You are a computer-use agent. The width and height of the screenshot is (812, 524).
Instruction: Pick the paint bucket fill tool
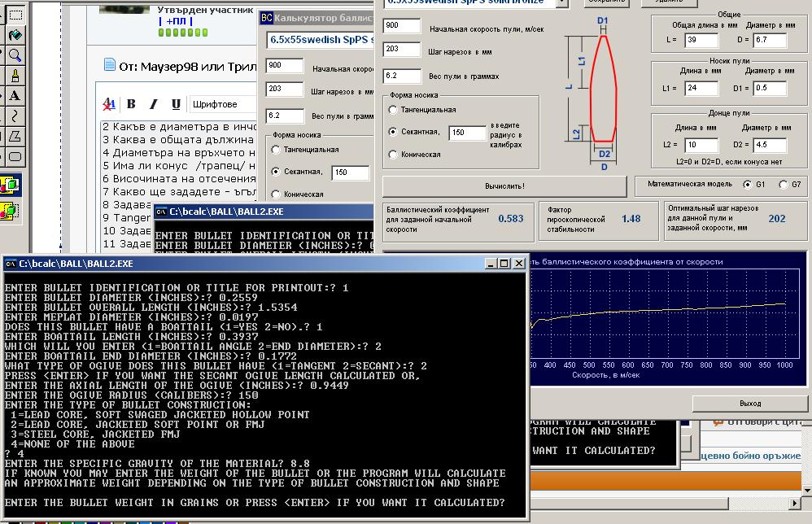tap(14, 35)
